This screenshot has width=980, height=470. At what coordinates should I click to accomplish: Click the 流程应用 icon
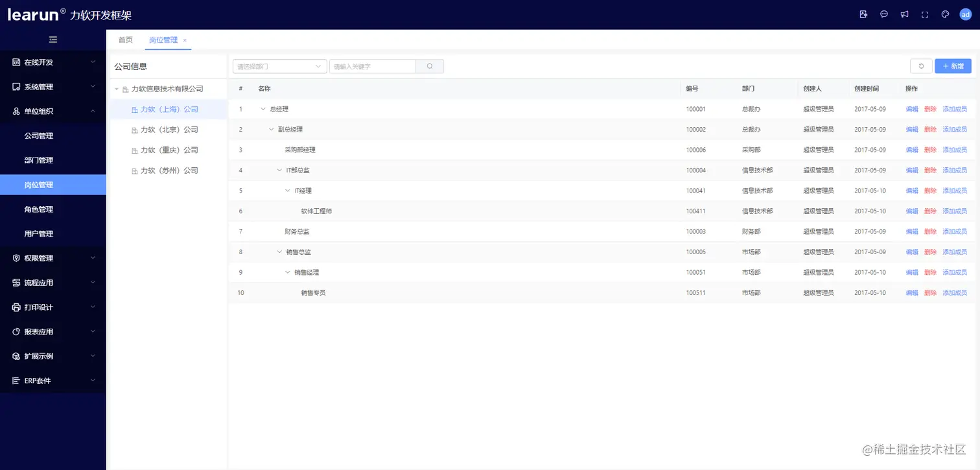(16, 283)
